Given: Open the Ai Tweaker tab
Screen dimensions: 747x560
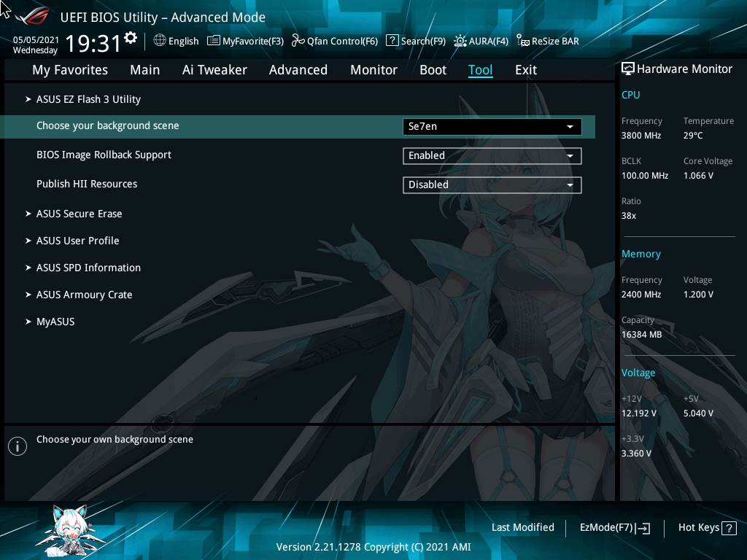Looking at the screenshot, I should point(214,70).
